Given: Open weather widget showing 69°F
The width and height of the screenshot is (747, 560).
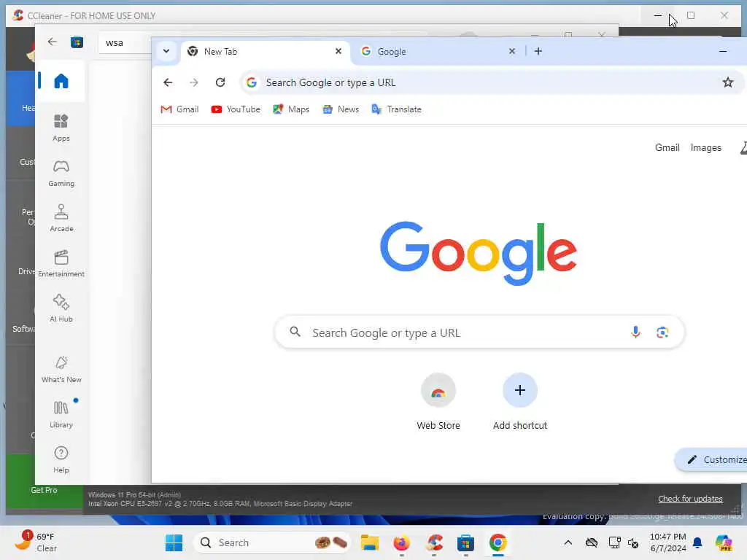Looking at the screenshot, I should (x=36, y=542).
